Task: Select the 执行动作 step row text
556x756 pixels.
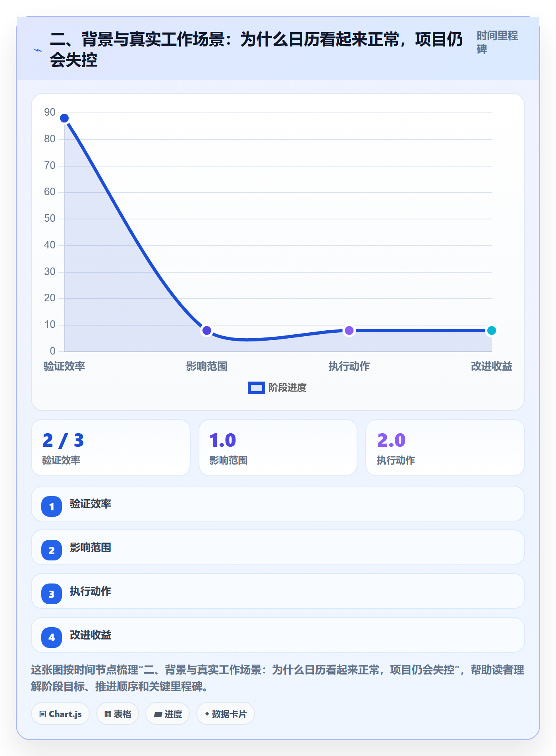Action: click(x=91, y=591)
